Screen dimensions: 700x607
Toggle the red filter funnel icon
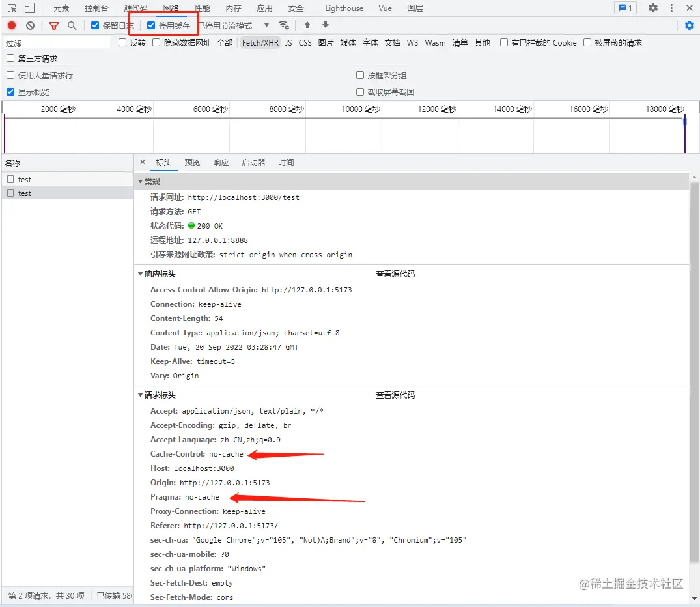click(x=54, y=25)
